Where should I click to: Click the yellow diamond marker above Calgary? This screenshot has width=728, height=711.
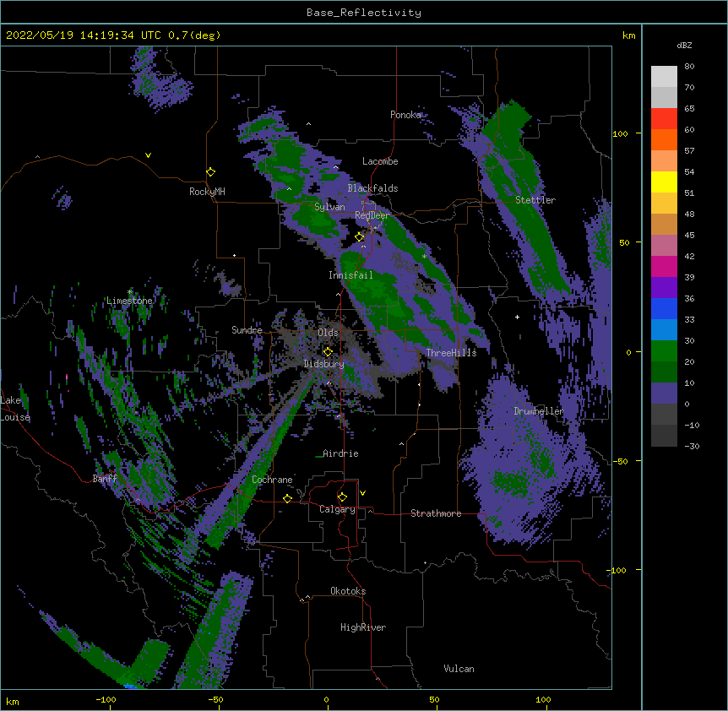click(x=342, y=497)
